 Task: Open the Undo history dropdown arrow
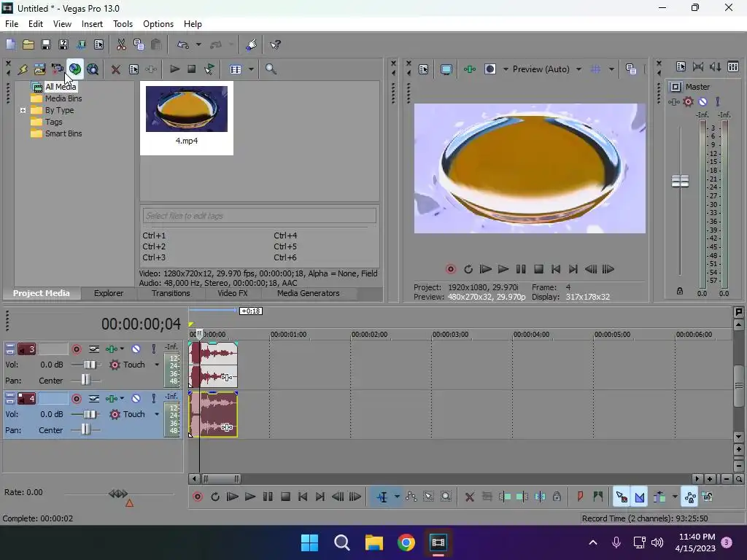click(198, 44)
